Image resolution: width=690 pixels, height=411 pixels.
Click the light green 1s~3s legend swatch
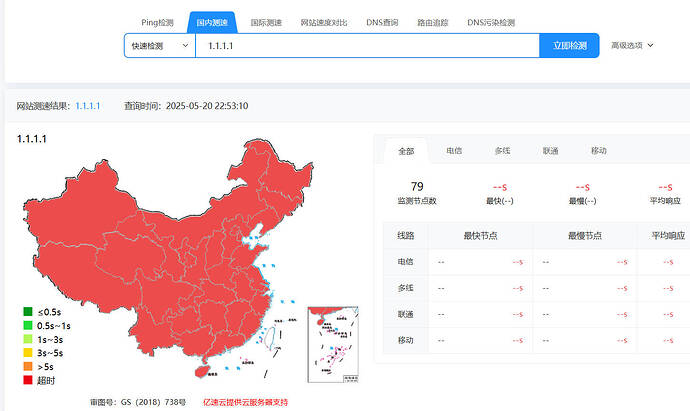pos(28,339)
